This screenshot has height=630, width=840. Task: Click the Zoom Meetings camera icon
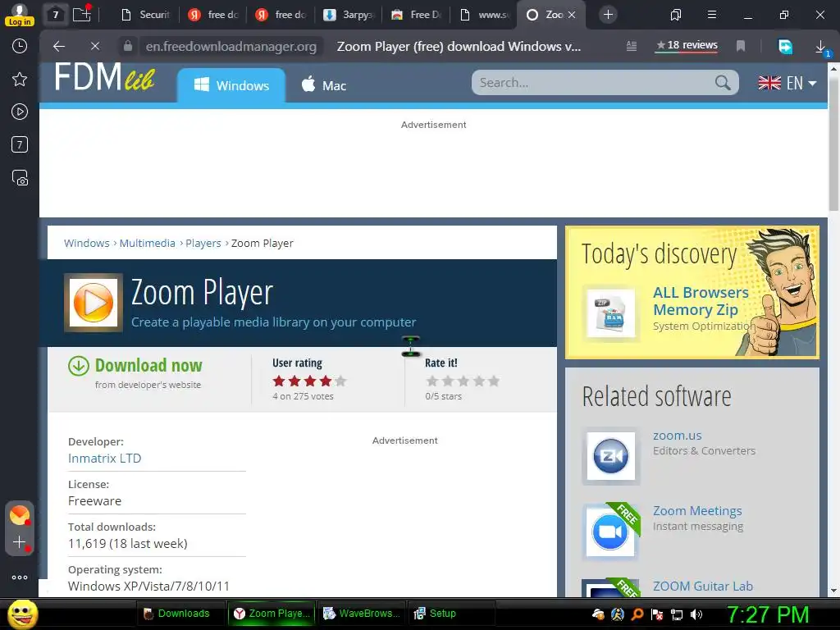pyautogui.click(x=610, y=532)
